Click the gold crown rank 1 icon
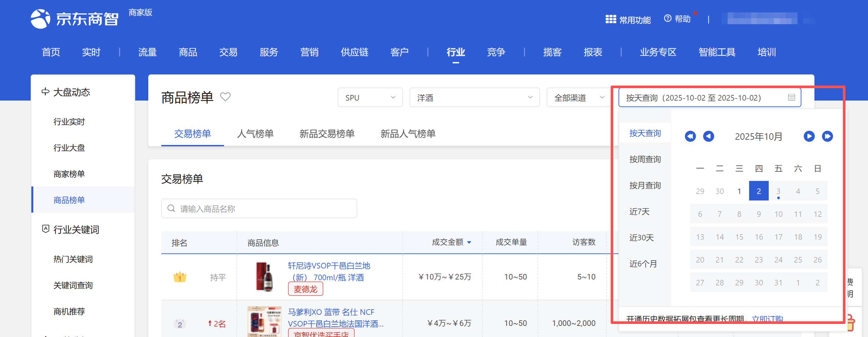The width and height of the screenshot is (868, 337). (x=180, y=277)
